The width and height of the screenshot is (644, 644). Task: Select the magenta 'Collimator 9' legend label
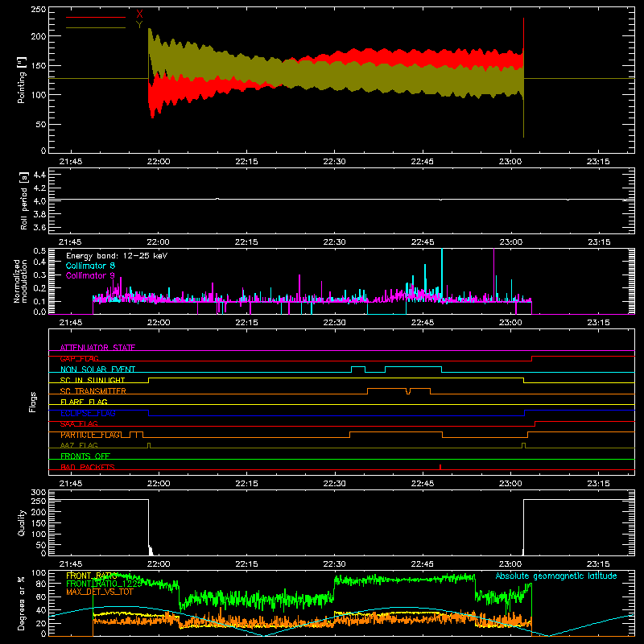click(x=90, y=275)
